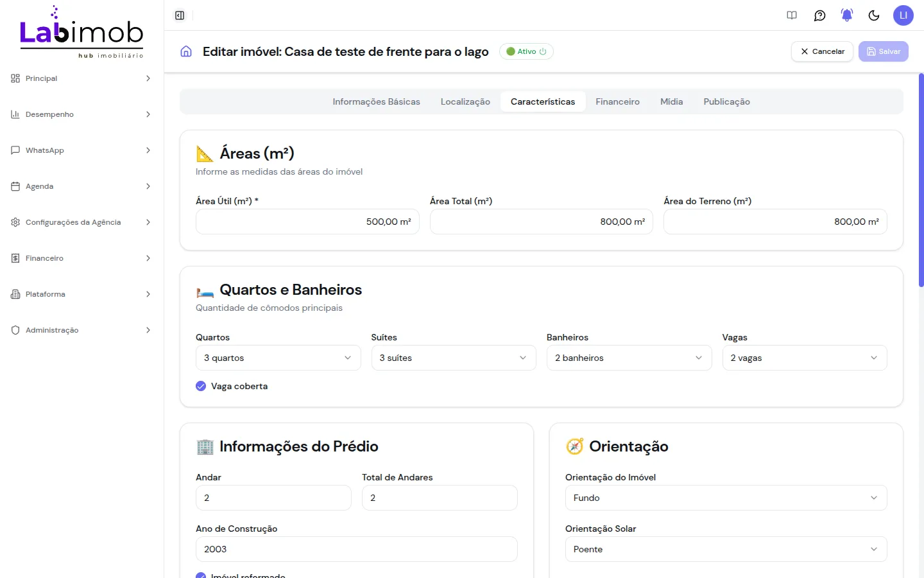Click the ruler icon next to Áreas
924x578 pixels.
(x=205, y=153)
